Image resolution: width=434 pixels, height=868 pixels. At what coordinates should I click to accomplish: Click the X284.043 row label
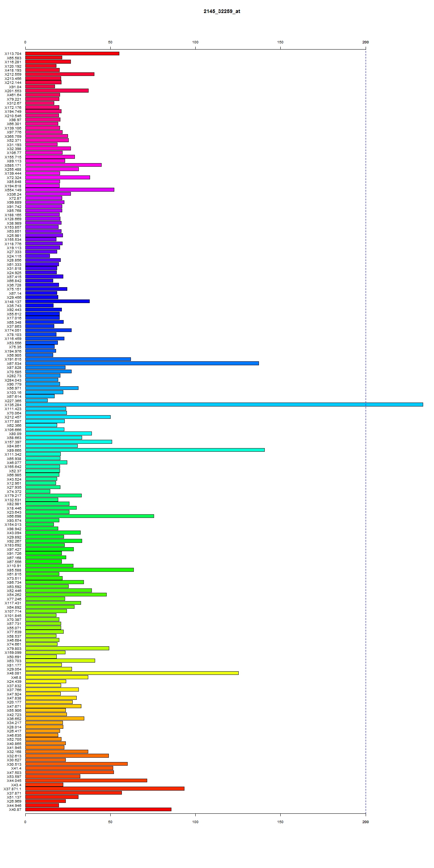point(13,380)
